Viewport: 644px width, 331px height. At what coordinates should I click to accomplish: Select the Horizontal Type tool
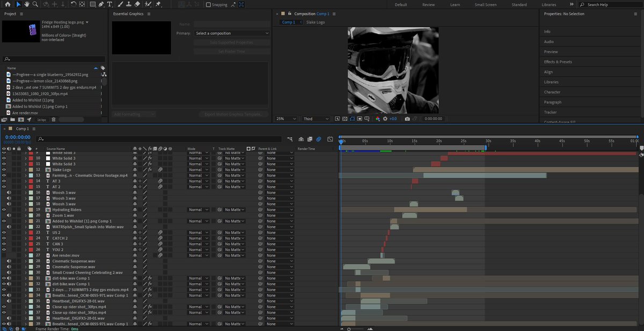[x=111, y=4]
